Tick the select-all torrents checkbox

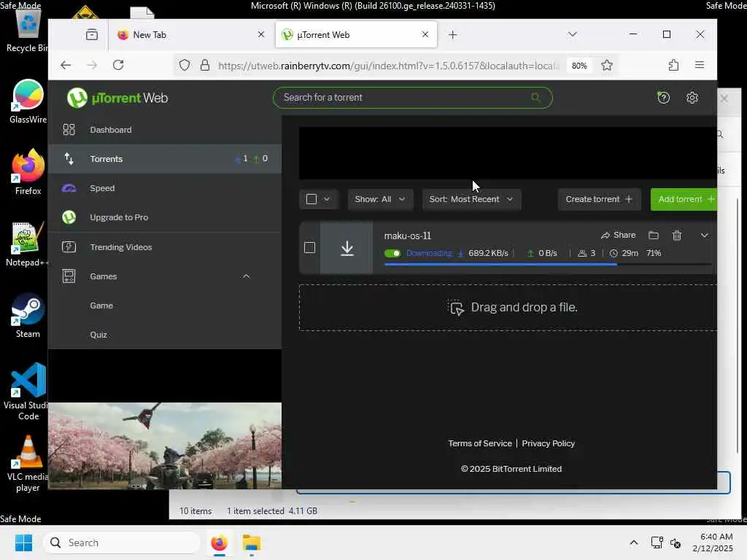[x=311, y=199]
